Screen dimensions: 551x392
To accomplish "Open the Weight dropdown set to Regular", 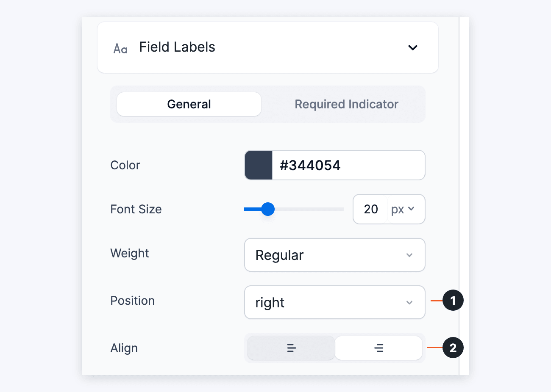I will pyautogui.click(x=335, y=255).
